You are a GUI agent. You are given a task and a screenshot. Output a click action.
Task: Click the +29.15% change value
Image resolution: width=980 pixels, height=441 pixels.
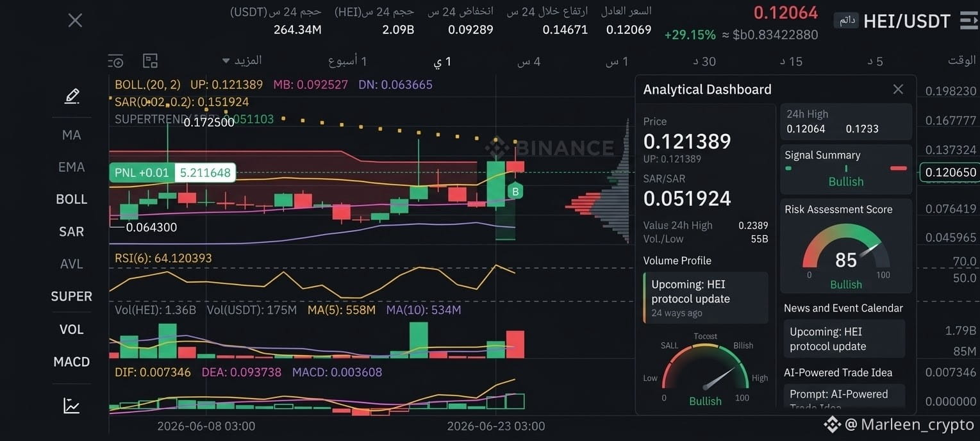(x=690, y=35)
